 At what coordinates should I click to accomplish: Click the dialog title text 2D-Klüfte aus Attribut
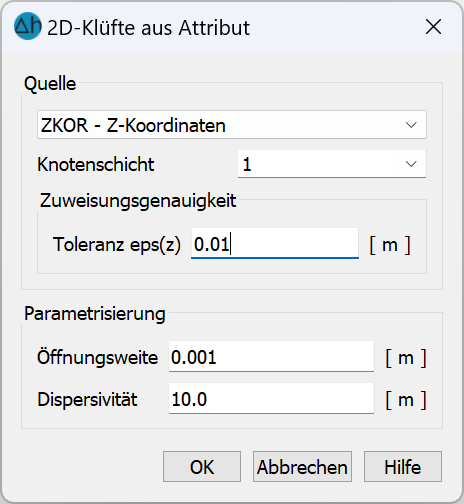[x=148, y=28]
